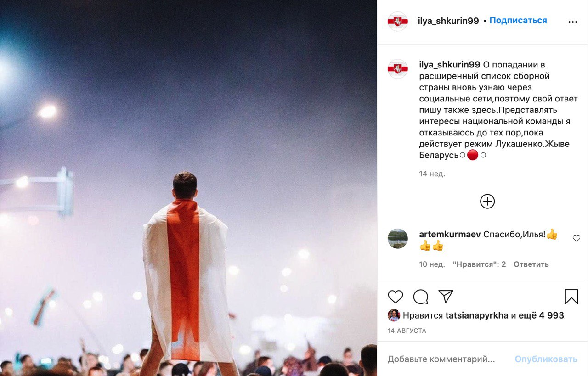Save the post with bookmark icon
Viewport: 588px width, 376px height.
[571, 297]
